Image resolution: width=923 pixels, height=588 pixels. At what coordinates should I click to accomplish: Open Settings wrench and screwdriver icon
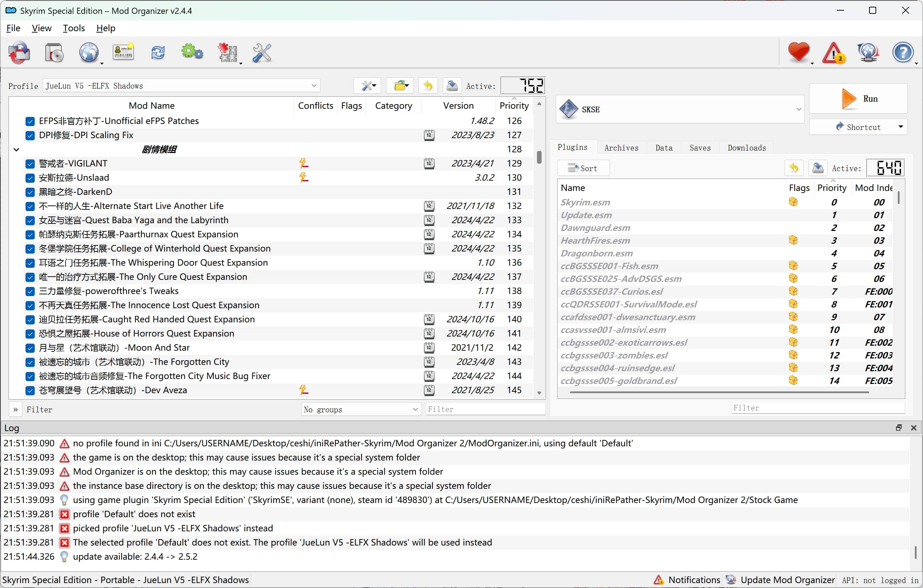(262, 52)
